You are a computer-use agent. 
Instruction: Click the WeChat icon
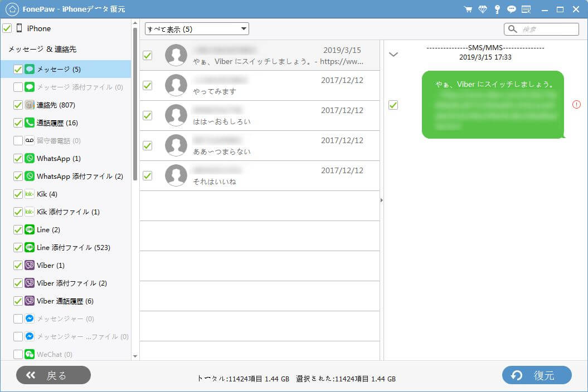pos(30,354)
